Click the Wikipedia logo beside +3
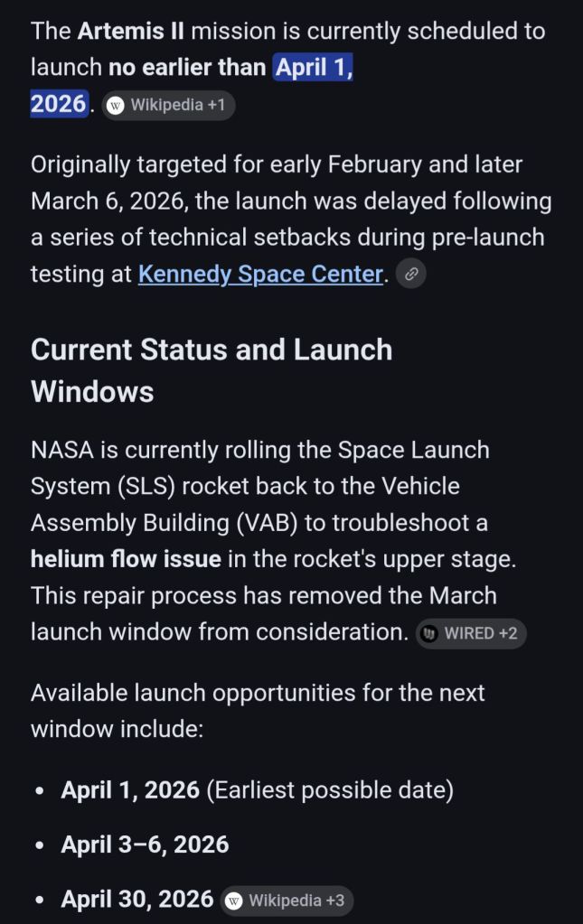583x924 pixels. click(234, 901)
